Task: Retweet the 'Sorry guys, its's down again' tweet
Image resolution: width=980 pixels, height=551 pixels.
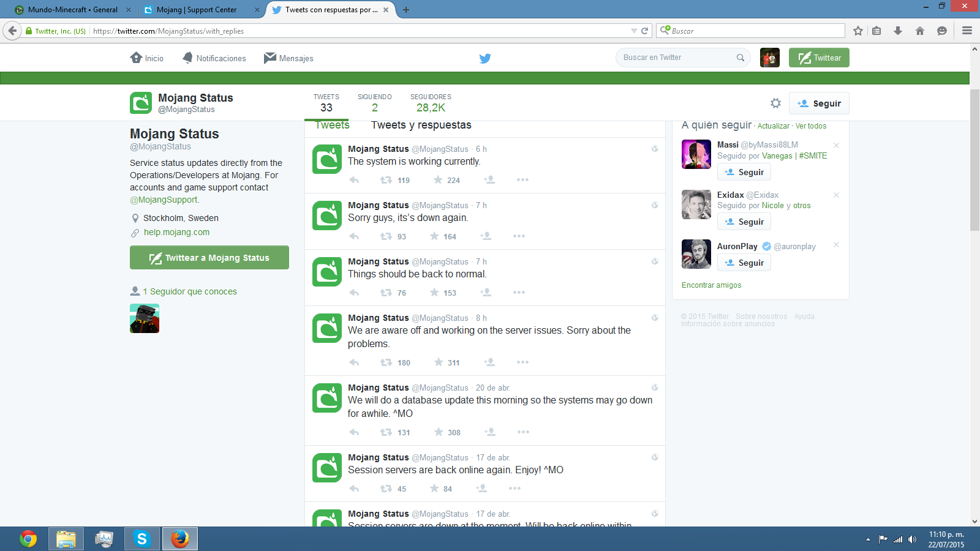Action: [386, 236]
